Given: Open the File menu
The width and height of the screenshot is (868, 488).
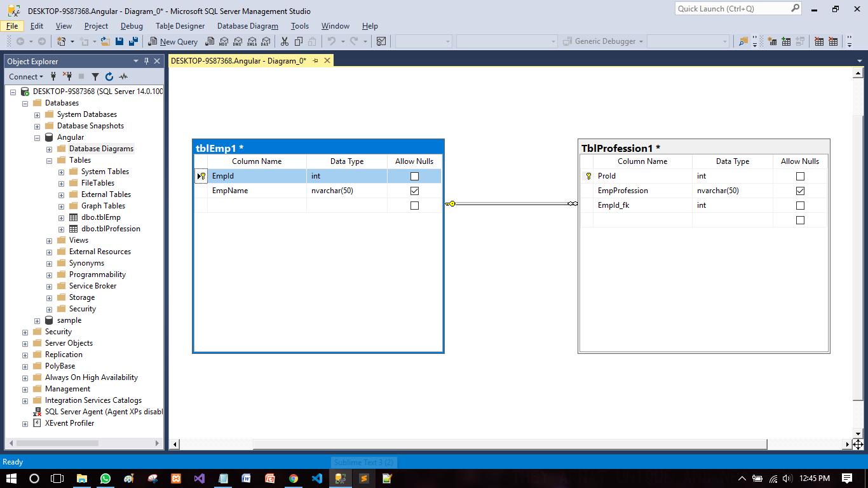Looking at the screenshot, I should 12,26.
